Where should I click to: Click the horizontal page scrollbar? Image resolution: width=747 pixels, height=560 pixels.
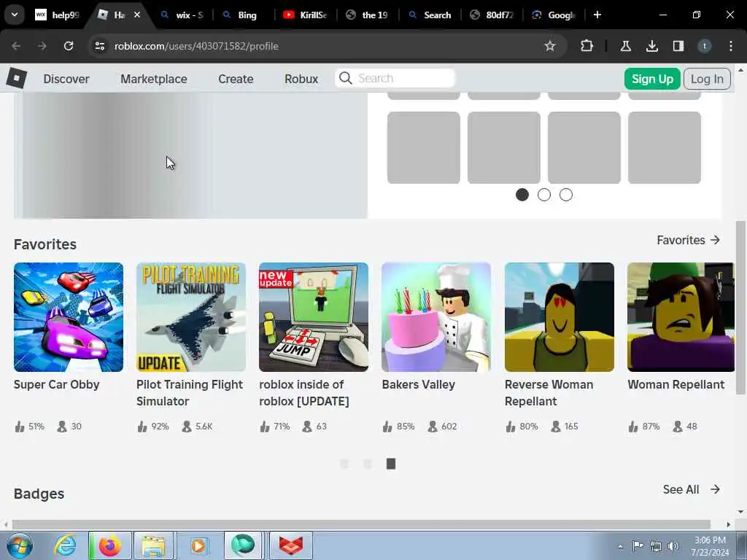pyautogui.click(x=361, y=524)
